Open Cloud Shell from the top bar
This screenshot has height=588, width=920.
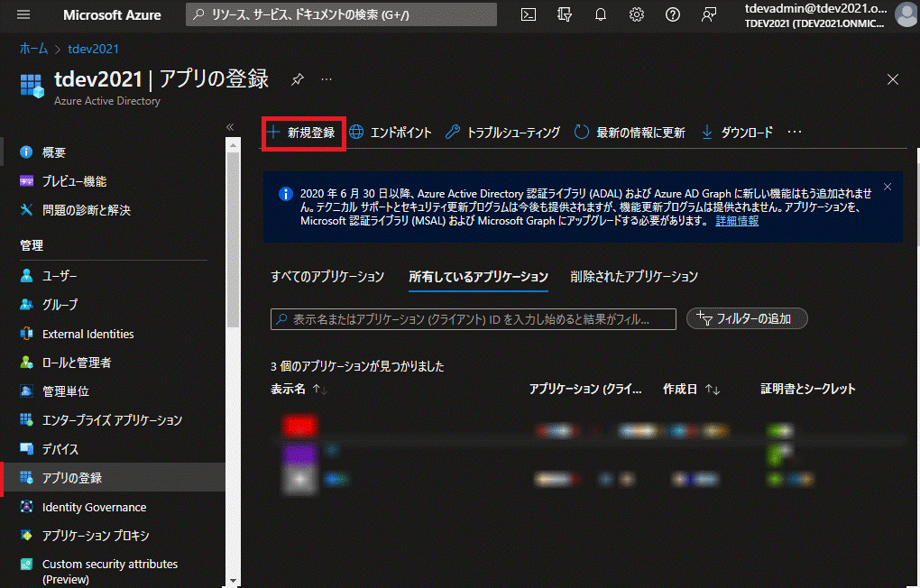click(x=529, y=14)
